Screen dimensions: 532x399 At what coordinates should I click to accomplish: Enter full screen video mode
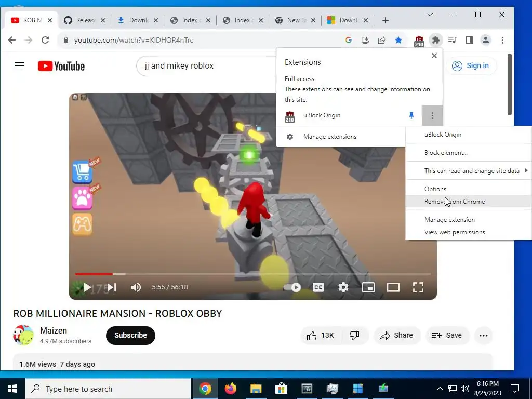[x=418, y=287]
